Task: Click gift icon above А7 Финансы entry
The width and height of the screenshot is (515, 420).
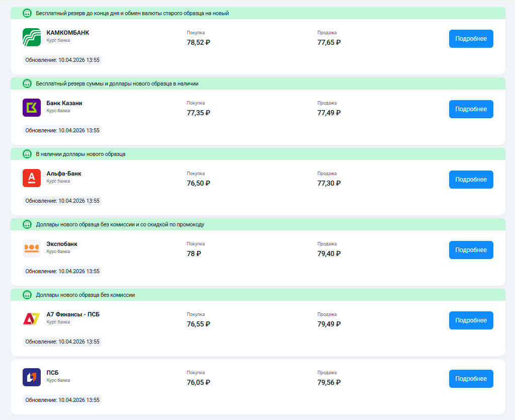Action: click(x=27, y=295)
